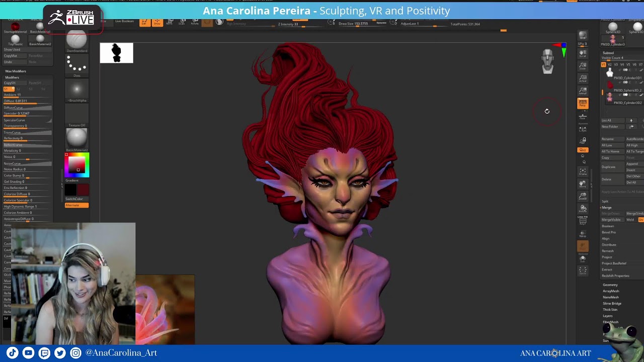Open the DiffuseCurve editor

tap(28, 108)
